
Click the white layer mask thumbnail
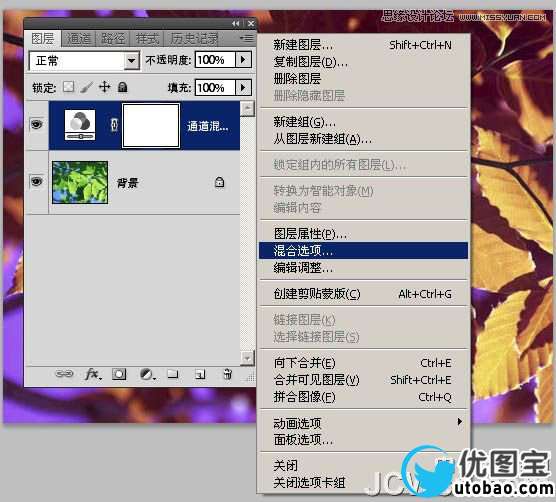151,126
